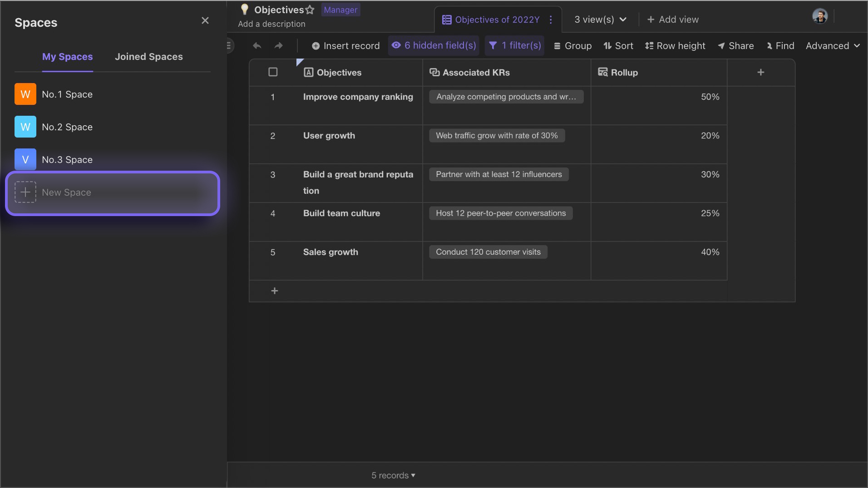Select Improve company ranking cell
868x488 pixels.
coord(359,106)
